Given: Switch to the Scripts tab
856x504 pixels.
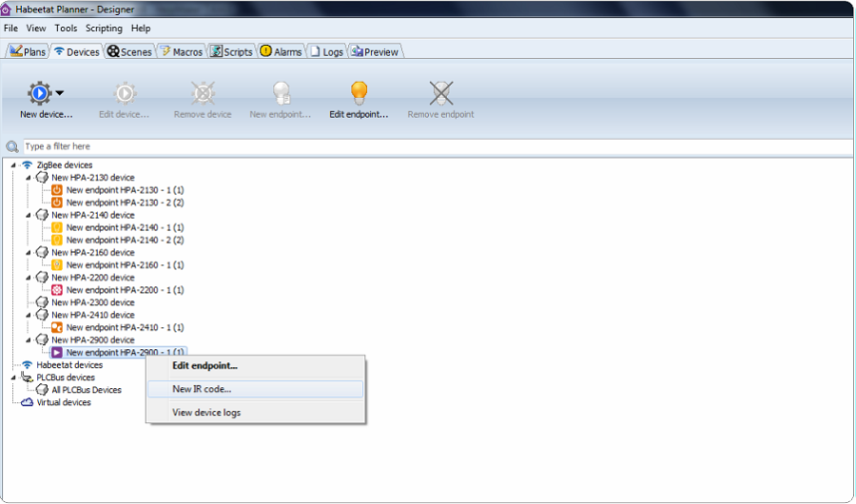Looking at the screenshot, I should point(231,51).
